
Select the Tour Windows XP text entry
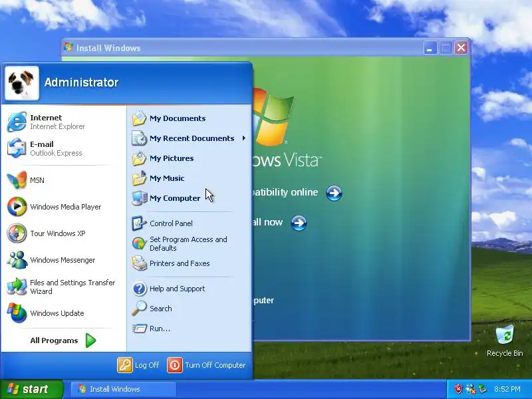click(58, 233)
